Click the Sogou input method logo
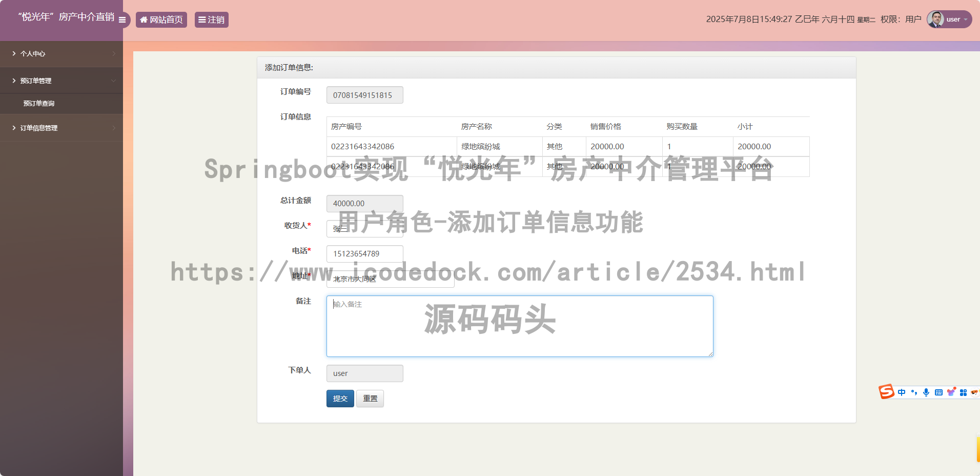980x476 pixels. pos(886,392)
